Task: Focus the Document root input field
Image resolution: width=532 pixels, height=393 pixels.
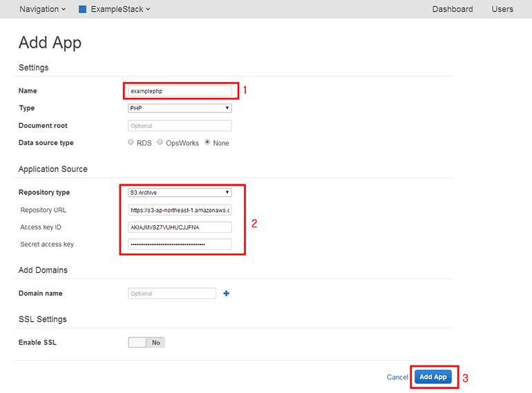Action: (x=180, y=126)
